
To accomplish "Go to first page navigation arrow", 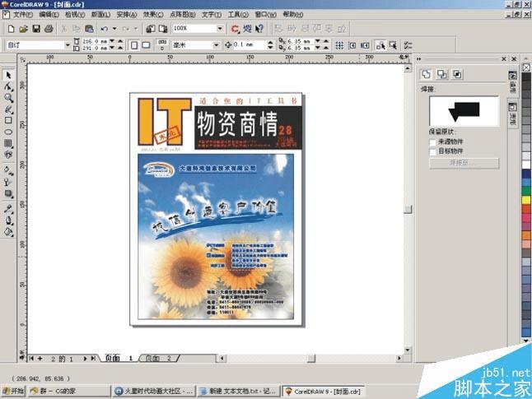I will click(31, 359).
